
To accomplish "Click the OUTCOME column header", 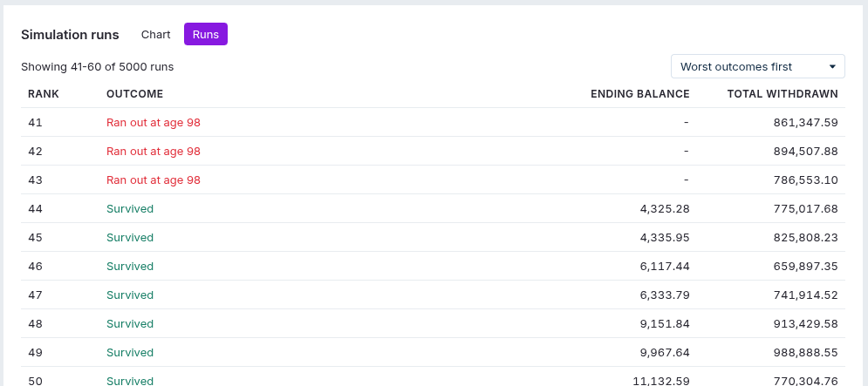I will pos(134,94).
